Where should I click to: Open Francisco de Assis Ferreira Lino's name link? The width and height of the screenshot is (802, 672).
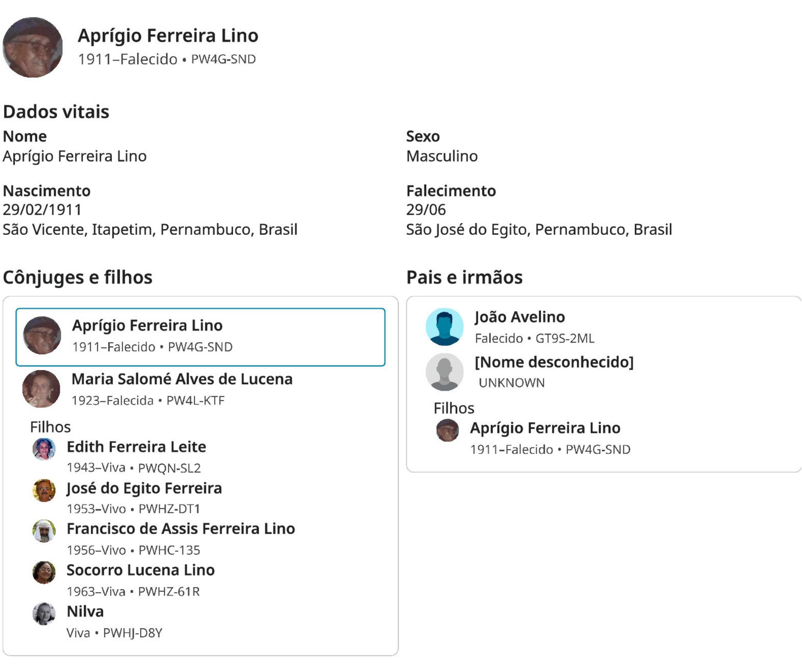tap(181, 529)
